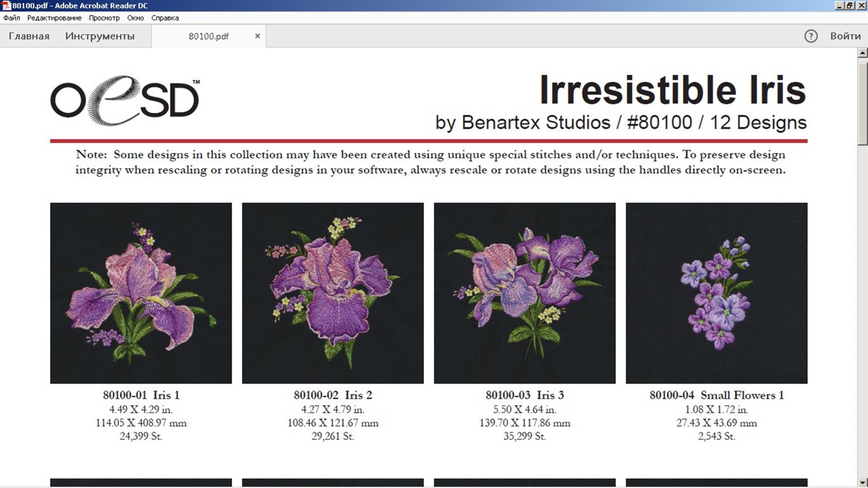Restore down the Acrobat Reader window
This screenshot has width=868, height=488.
[850, 5]
